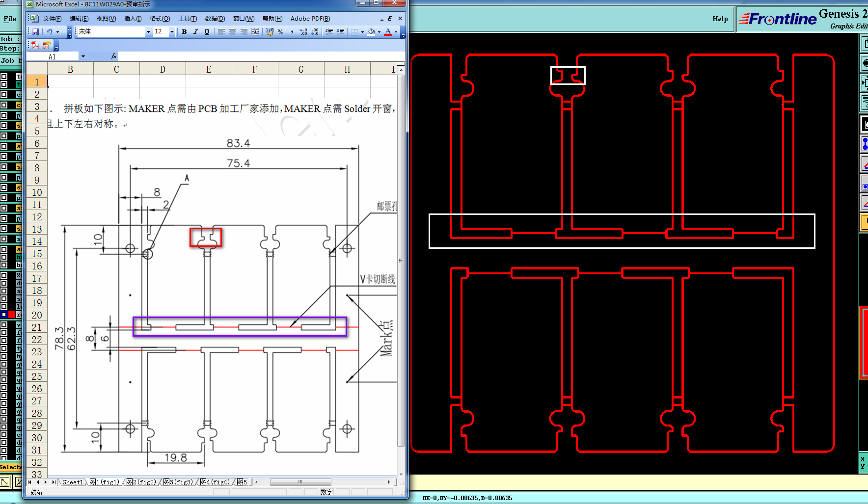This screenshot has height=504, width=868.
Task: Open the 窗口(W) menu
Action: (244, 19)
